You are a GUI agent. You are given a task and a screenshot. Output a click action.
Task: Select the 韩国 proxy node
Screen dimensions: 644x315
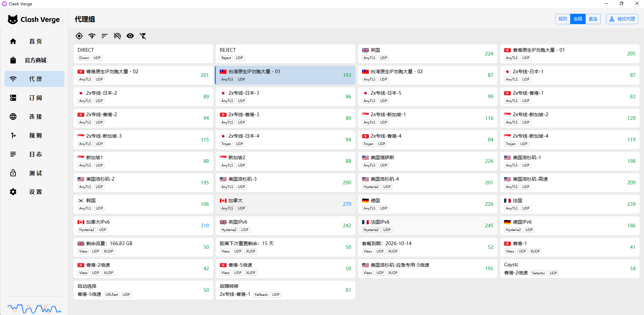pyautogui.click(x=143, y=204)
